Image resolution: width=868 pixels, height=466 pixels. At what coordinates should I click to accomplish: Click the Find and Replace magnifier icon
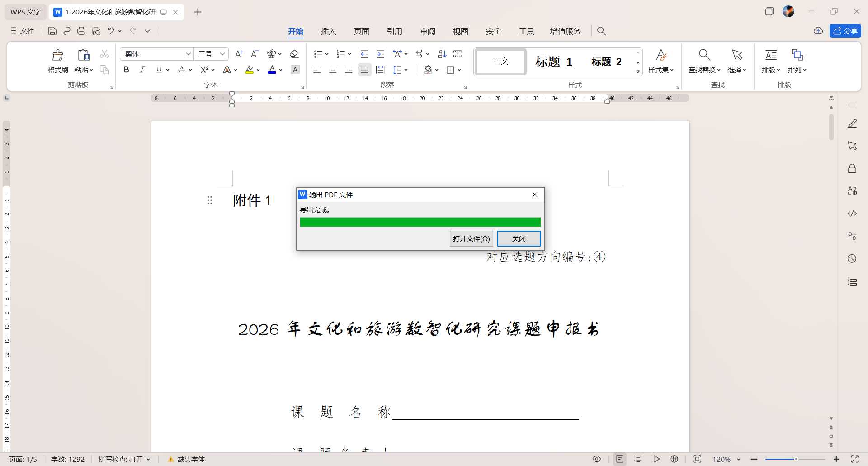click(704, 55)
